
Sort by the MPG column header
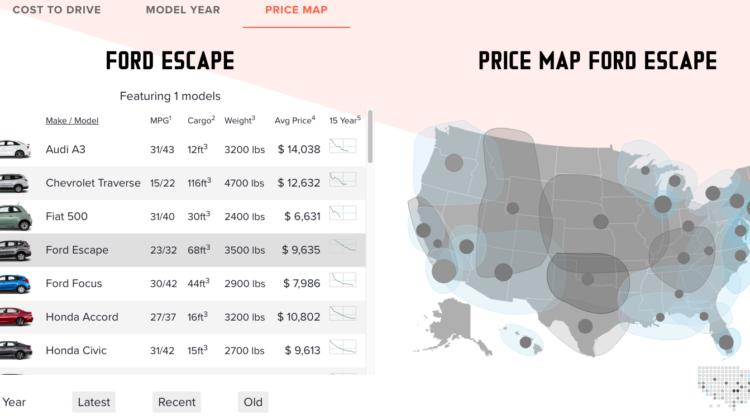click(160, 121)
